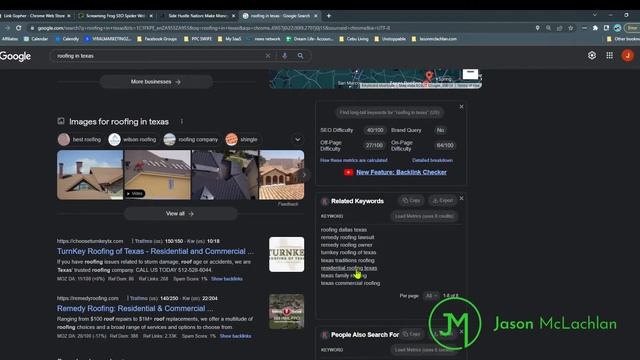Open the TurnKey result logo thumbnail
The image size is (640, 360).
point(287,254)
